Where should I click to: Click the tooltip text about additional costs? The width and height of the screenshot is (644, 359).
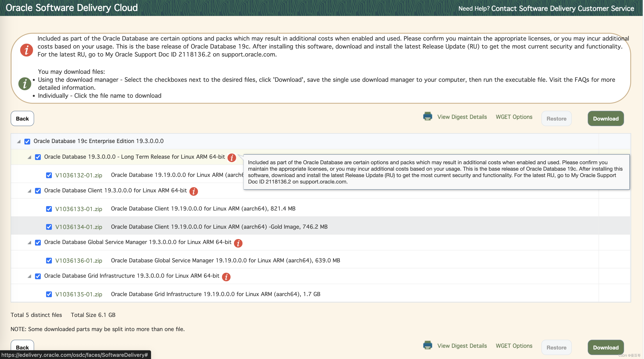[x=435, y=172]
